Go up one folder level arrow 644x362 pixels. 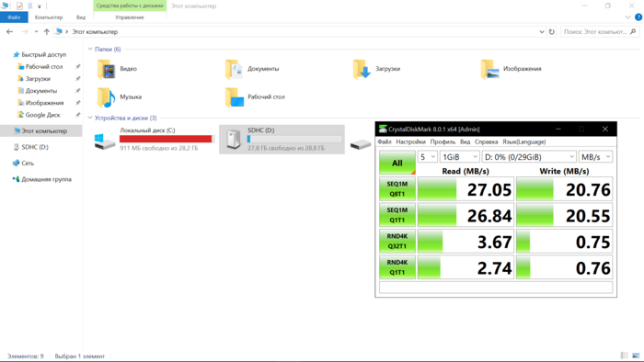[46, 31]
